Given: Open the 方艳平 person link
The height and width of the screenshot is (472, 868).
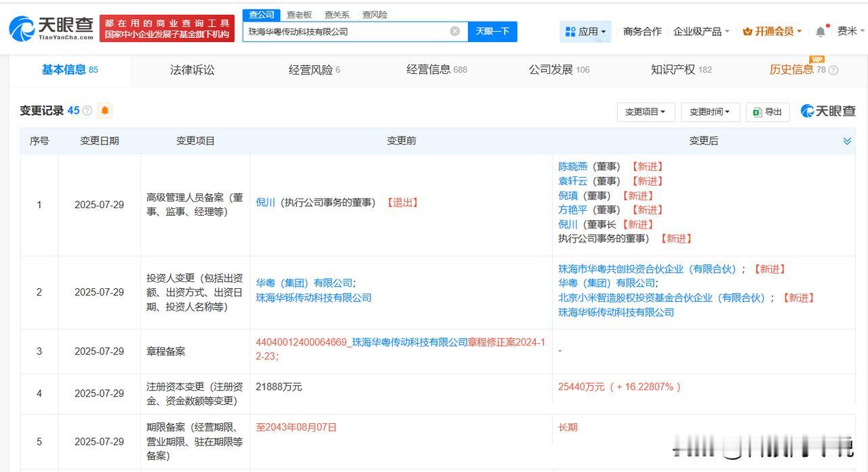Looking at the screenshot, I should point(572,210).
